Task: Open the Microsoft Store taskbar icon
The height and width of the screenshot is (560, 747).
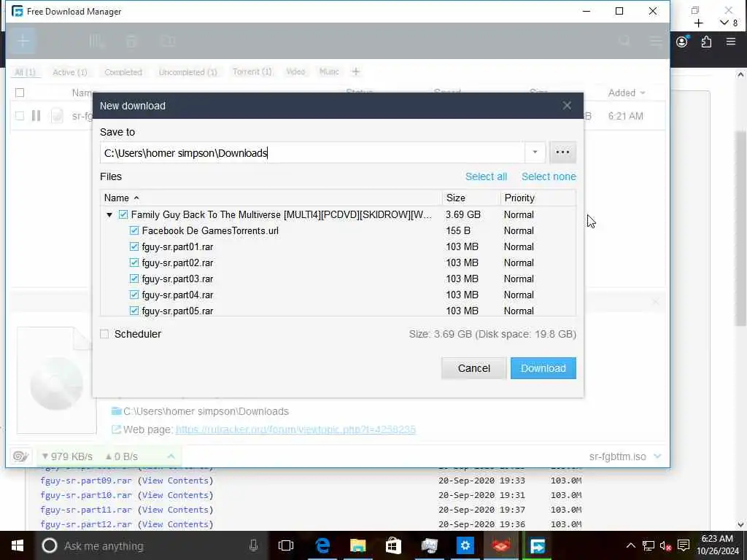Action: click(x=393, y=545)
